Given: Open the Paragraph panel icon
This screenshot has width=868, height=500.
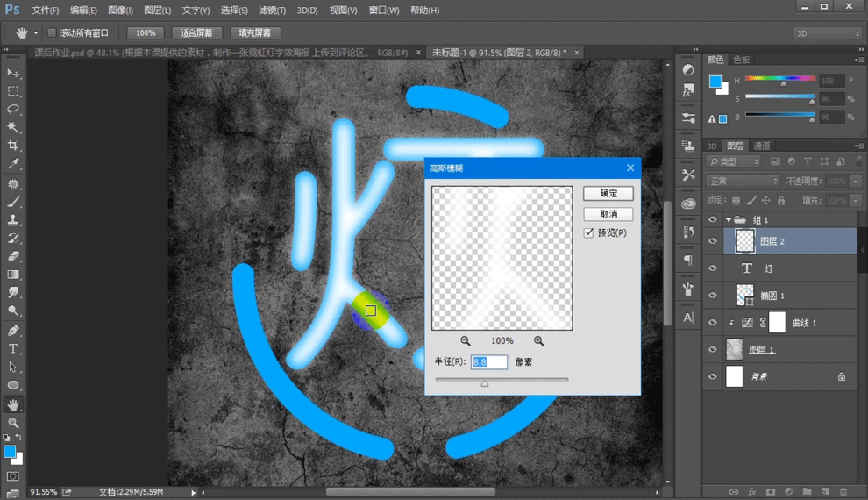Looking at the screenshot, I should pyautogui.click(x=688, y=260).
